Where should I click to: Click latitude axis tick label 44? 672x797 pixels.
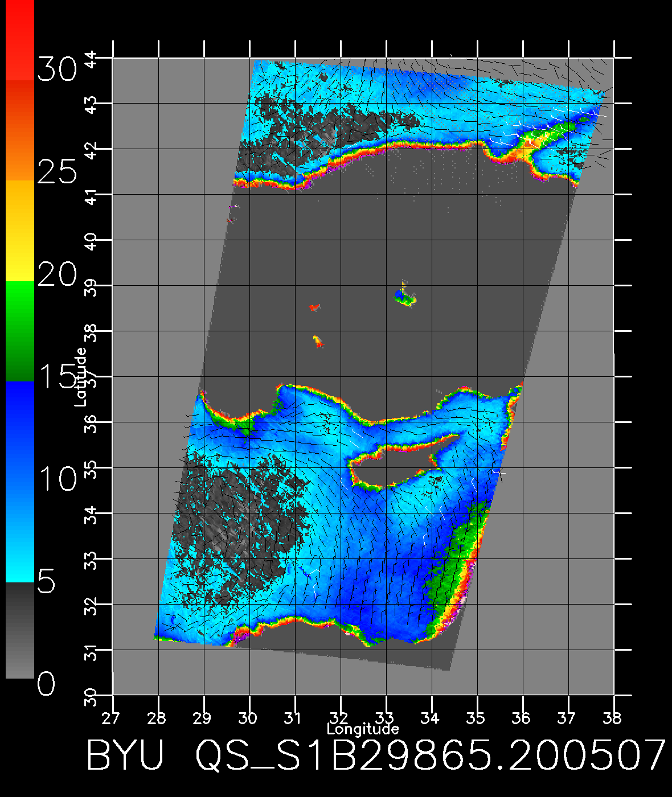click(91, 59)
